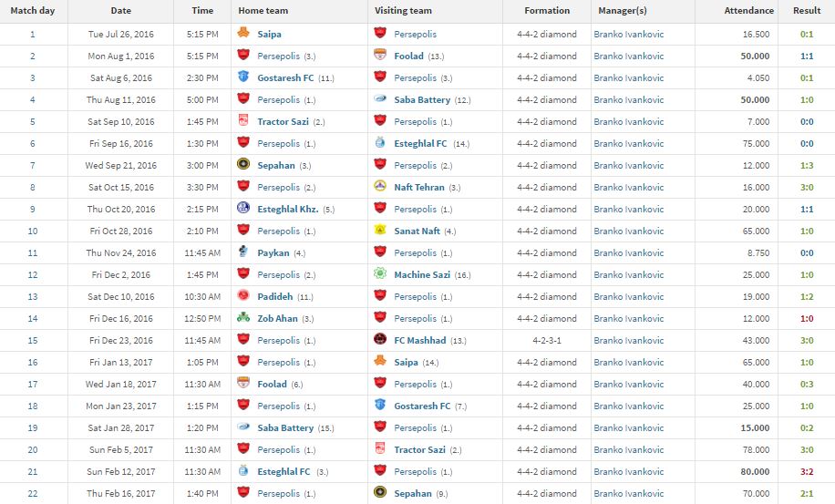Click the Zob Ahan crest on match day 14
This screenshot has height=504, width=835.
[243, 317]
